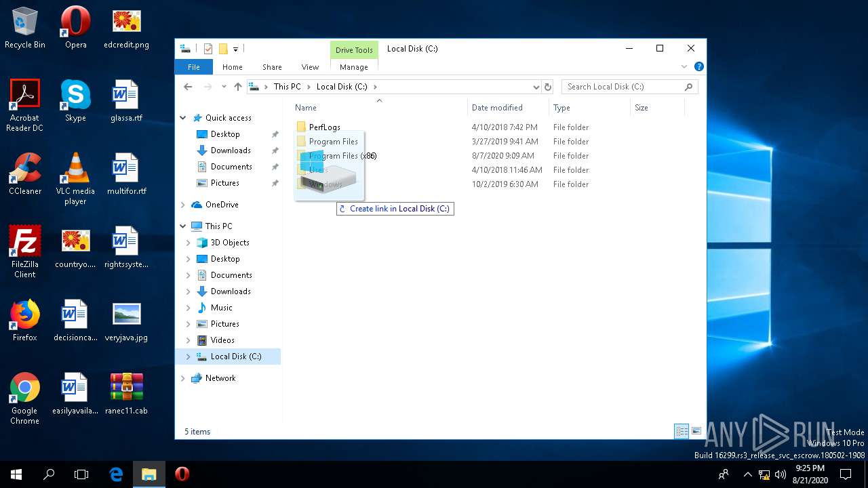Open Edge from the taskbar
Screen dimensions: 868x488
click(116, 474)
